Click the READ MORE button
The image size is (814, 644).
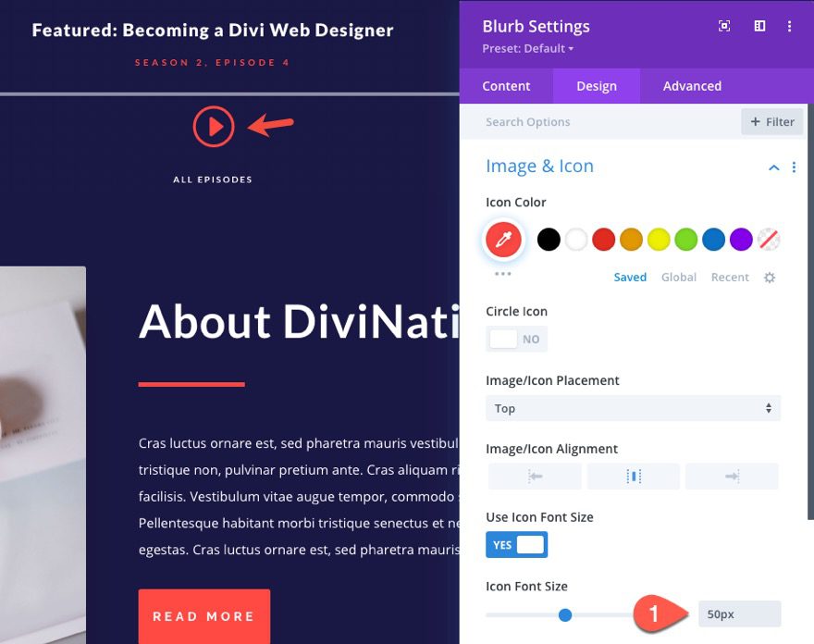[203, 616]
